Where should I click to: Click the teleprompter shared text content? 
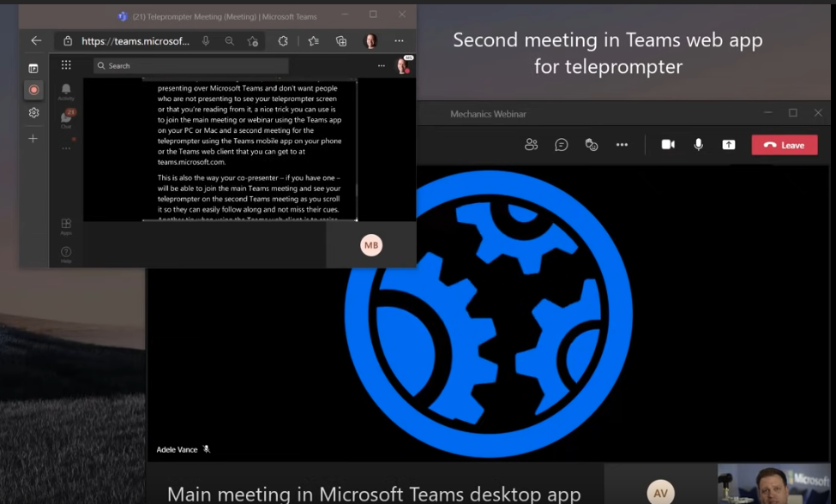[250, 150]
